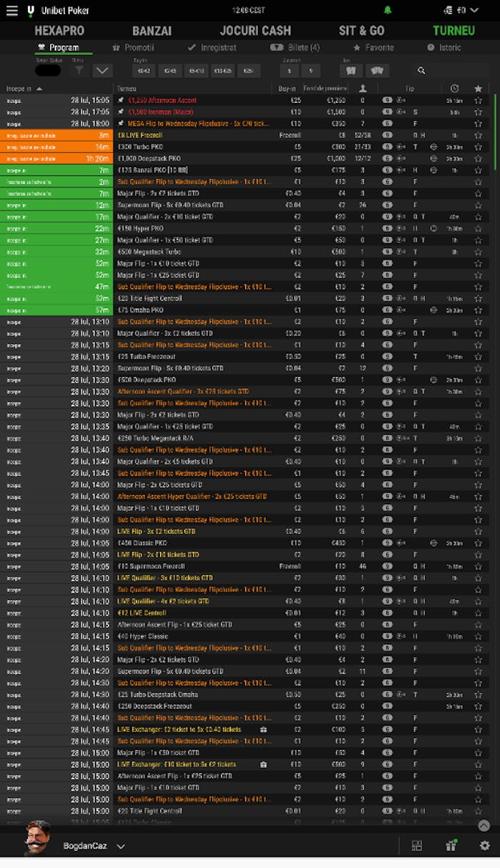Favorite the €1,500 Ironman (Major) tournament
This screenshot has width=500, height=868.
point(478,112)
